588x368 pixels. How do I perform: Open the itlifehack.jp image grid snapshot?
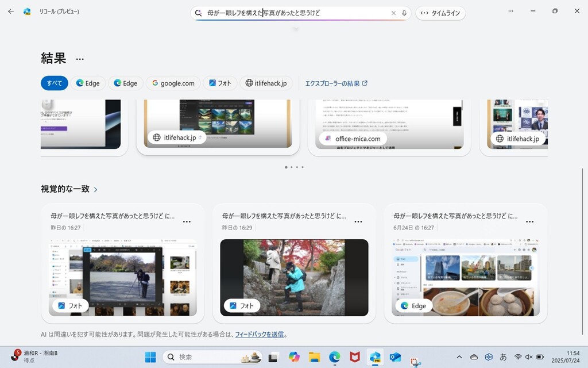[218, 124]
